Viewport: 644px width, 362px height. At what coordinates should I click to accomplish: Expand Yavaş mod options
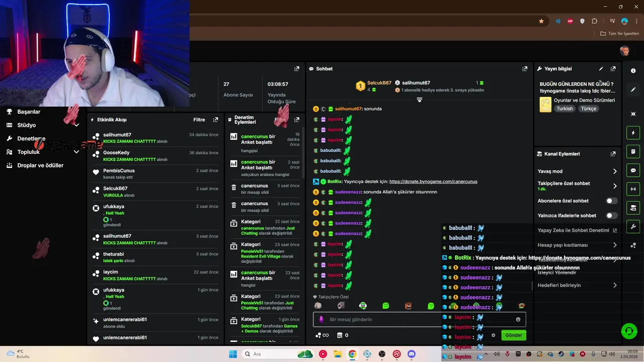[x=615, y=171]
